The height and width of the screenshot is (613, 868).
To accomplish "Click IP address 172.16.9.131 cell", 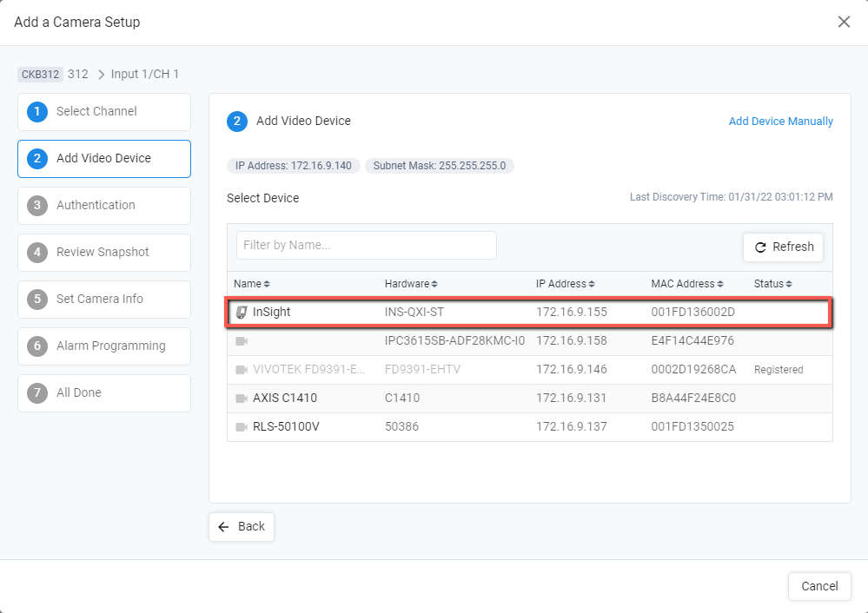I will (x=572, y=399).
